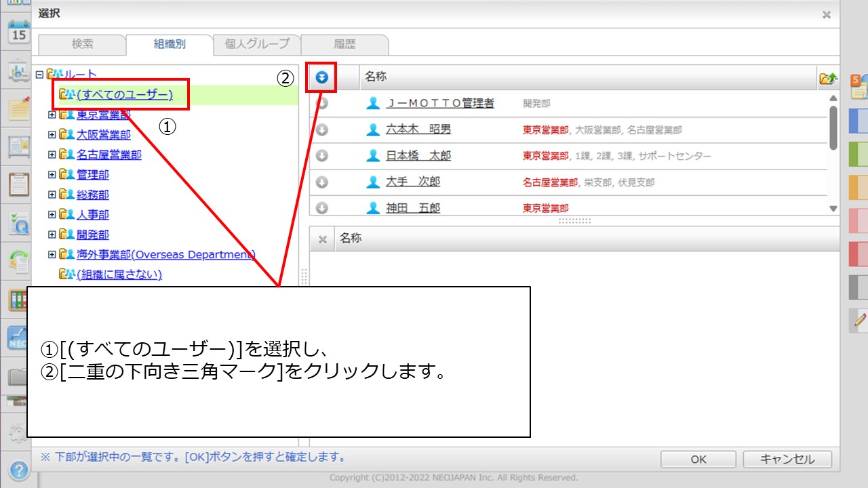Screen dimensions: 868x488
Task: Click the user icon beside 六本木 昭男
Action: click(373, 129)
